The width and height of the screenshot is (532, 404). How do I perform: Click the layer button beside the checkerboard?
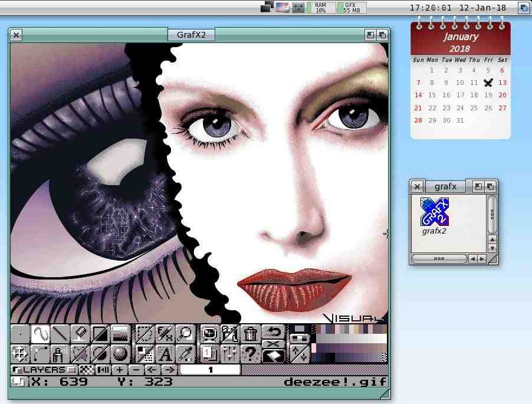coord(103,370)
